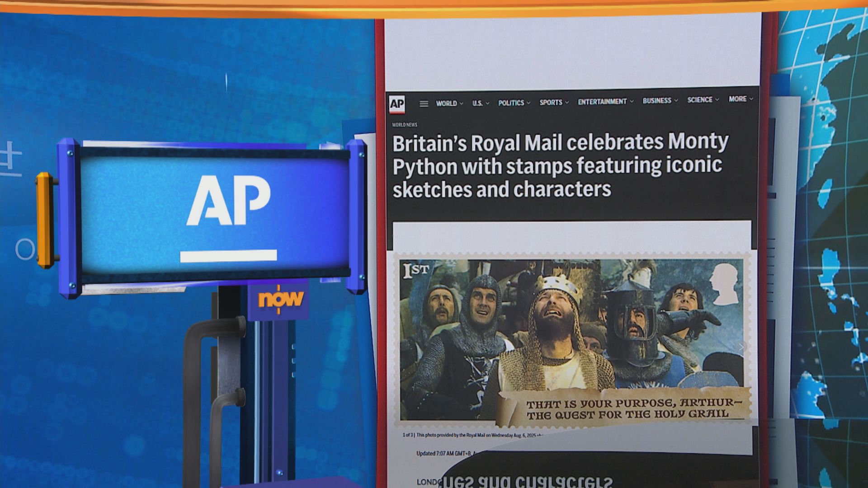Expand the chevron next to U.S.

click(487, 103)
